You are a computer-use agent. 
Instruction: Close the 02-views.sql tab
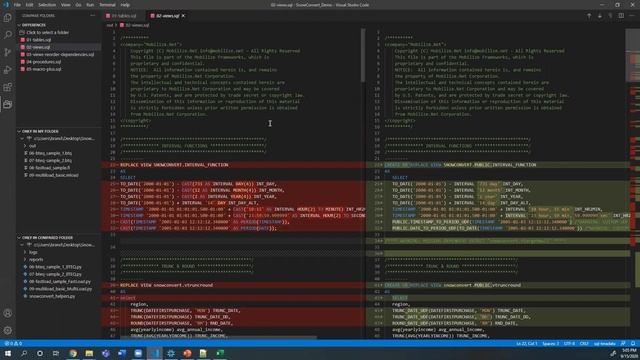pos(183,16)
